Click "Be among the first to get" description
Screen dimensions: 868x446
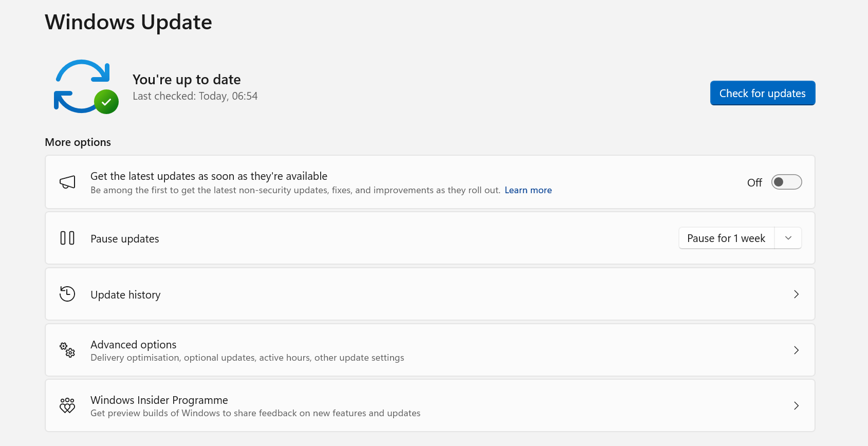click(296, 190)
